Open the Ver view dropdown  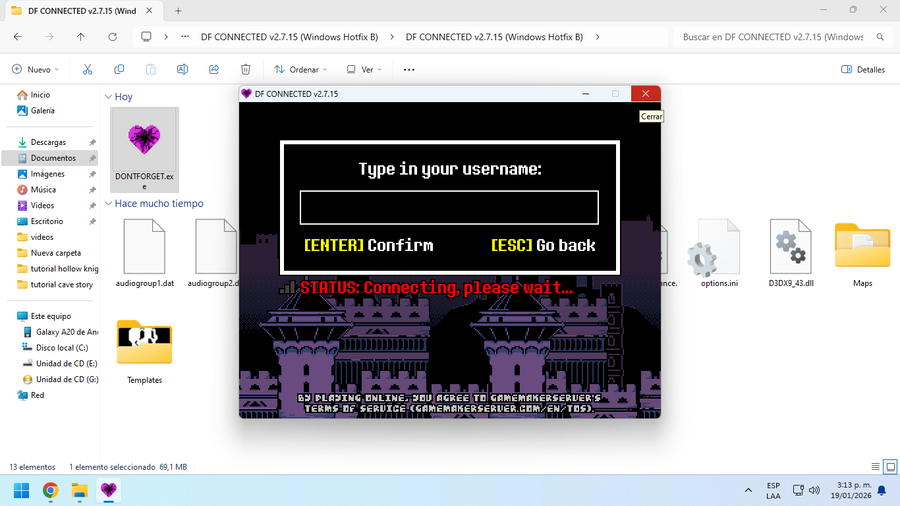pos(364,69)
